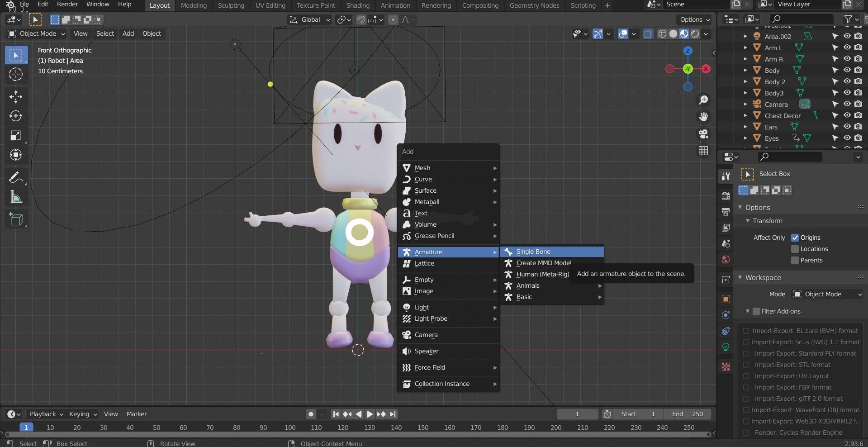The height and width of the screenshot is (447, 868).
Task: Click the 3D Cursor tool
Action: coord(16,75)
